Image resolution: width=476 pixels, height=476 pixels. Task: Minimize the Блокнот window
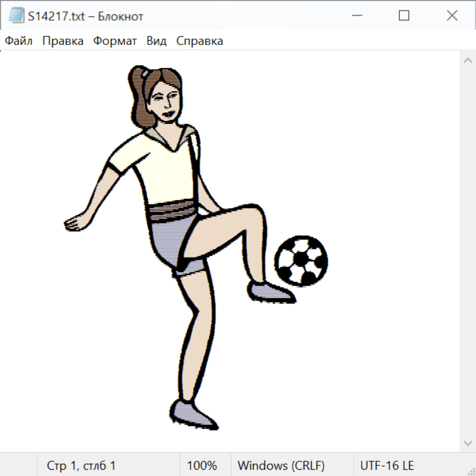pyautogui.click(x=356, y=16)
